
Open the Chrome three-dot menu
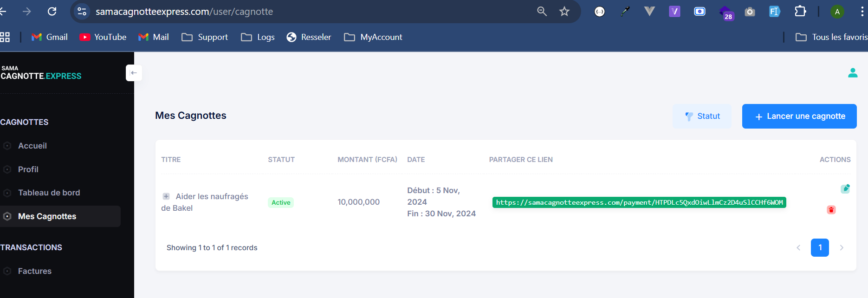point(862,12)
